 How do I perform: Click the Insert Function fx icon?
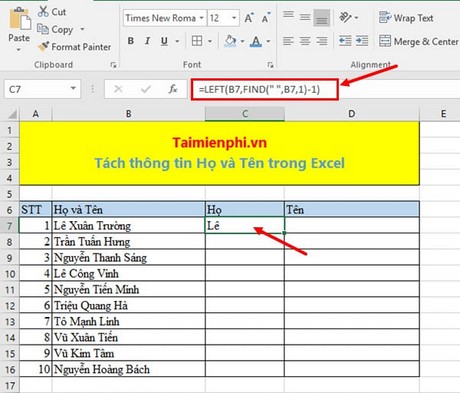pos(173,89)
